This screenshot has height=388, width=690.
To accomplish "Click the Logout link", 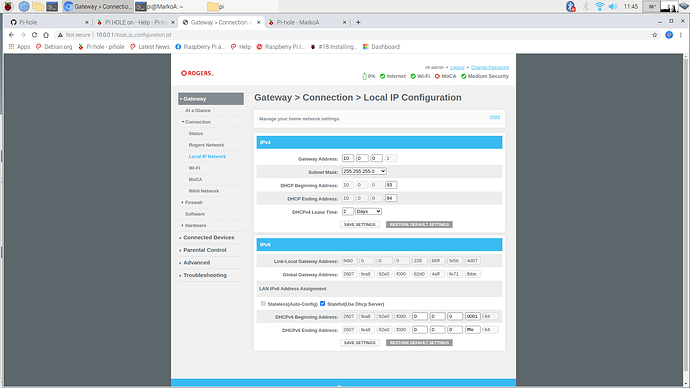I will [x=457, y=67].
